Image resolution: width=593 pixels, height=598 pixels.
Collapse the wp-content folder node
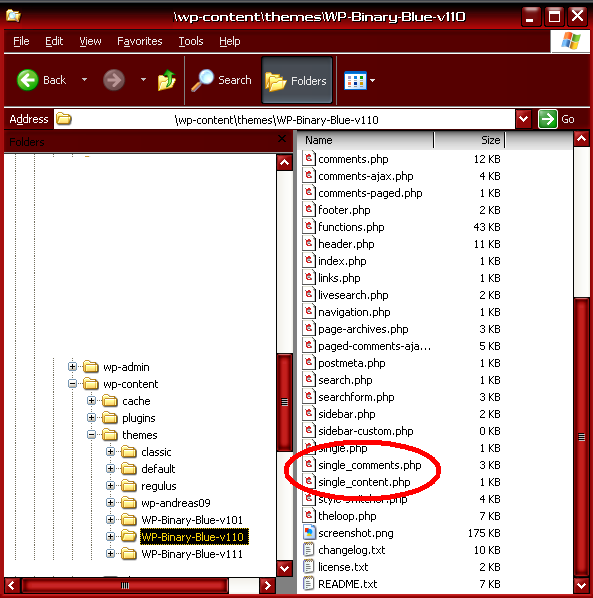[x=72, y=384]
